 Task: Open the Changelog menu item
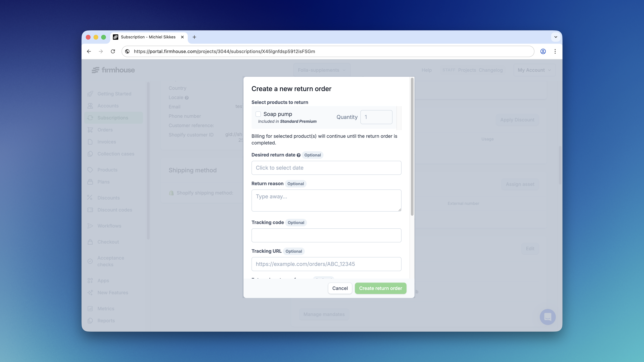(x=491, y=70)
